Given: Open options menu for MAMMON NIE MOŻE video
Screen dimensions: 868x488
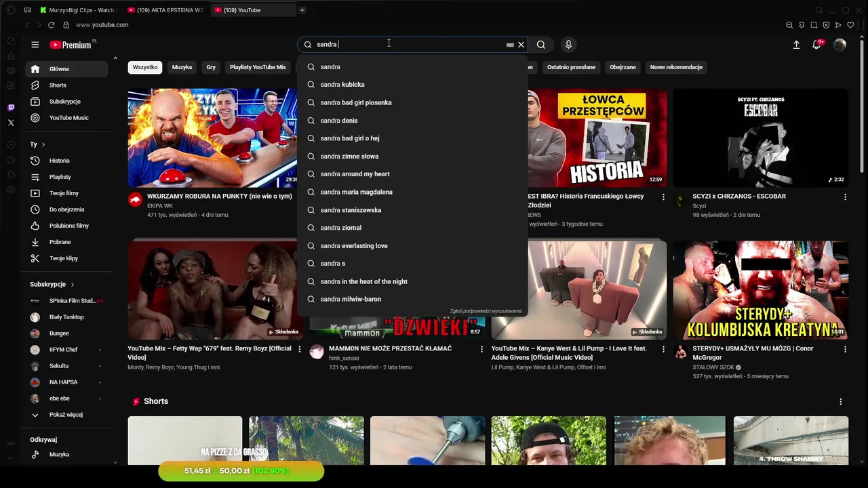Looking at the screenshot, I should [x=481, y=349].
